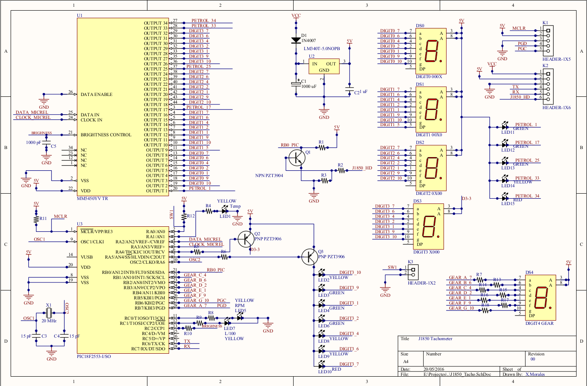Click the U2 LM340T regulator block

coord(324,66)
